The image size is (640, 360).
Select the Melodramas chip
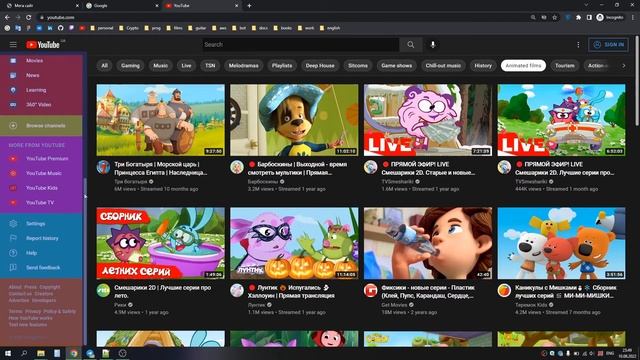tap(244, 65)
